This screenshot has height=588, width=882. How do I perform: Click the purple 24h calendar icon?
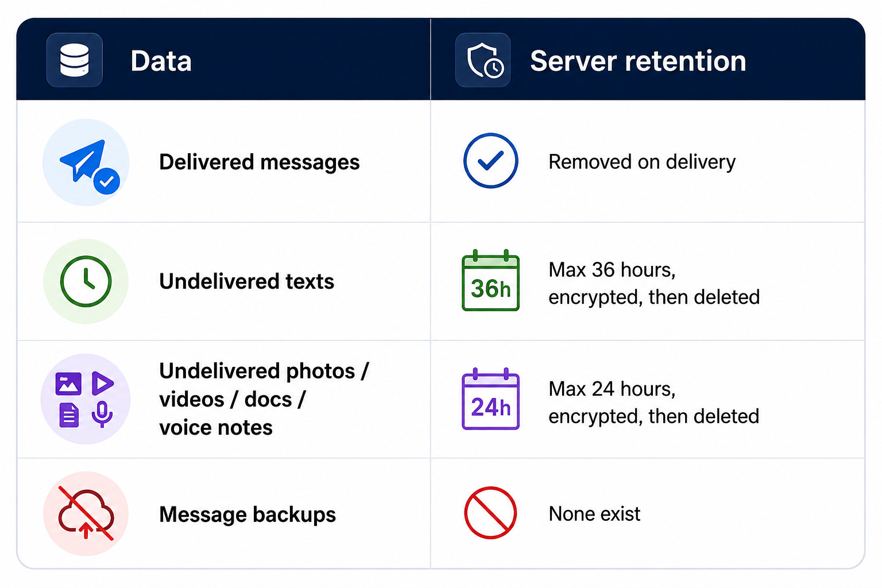[x=491, y=399]
